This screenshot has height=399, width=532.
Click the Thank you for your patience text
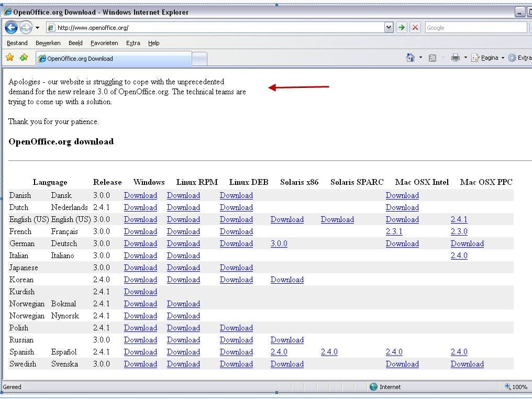point(53,122)
